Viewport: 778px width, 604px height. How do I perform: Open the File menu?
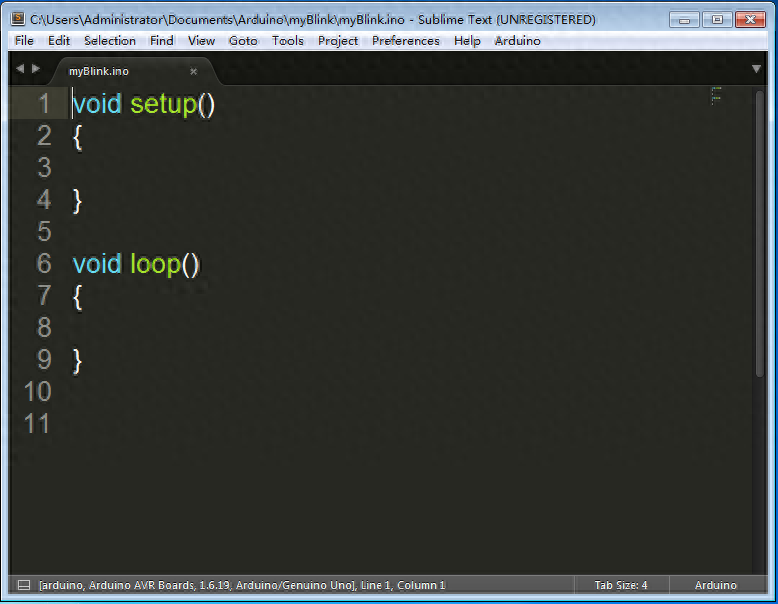point(24,41)
